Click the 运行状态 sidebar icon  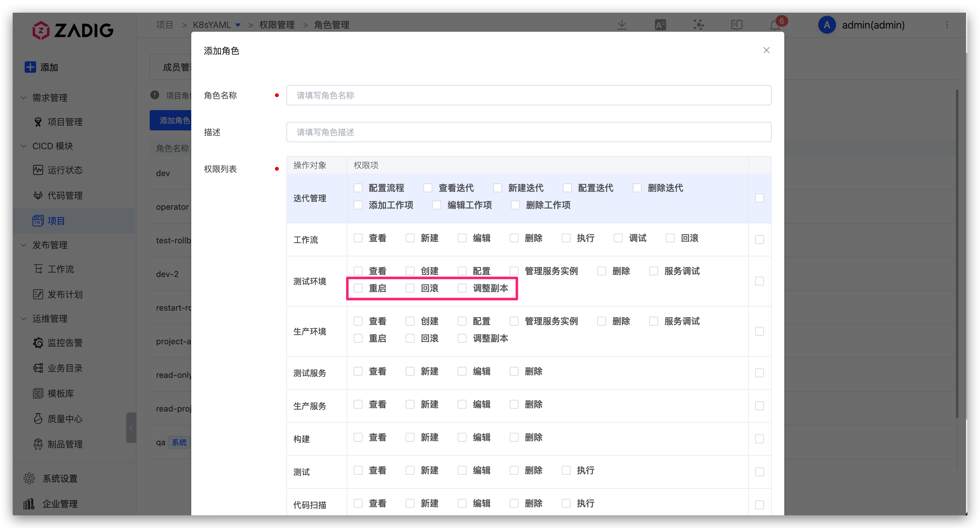[x=38, y=170]
